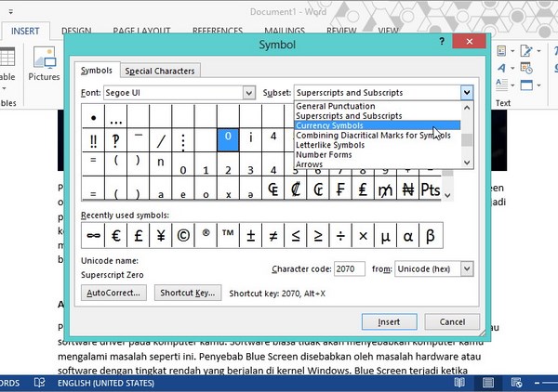Pick the division sign from recent symbols
This screenshot has height=392, width=558.
click(x=340, y=235)
